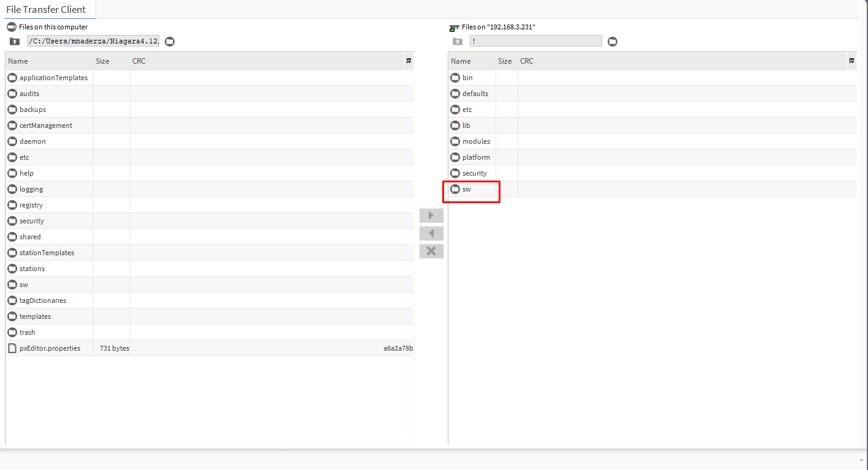Select the local backups folder
The width and height of the screenshot is (868, 470).
32,110
